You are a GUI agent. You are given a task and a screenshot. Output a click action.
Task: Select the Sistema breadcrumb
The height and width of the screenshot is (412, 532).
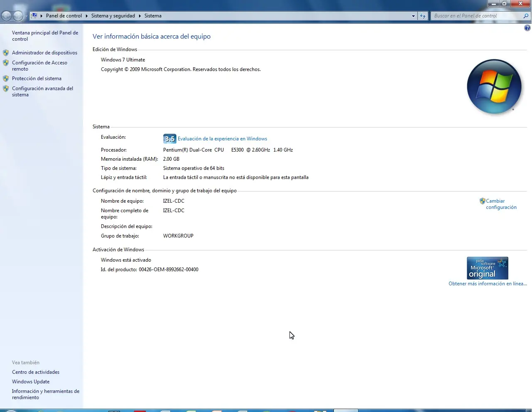(x=153, y=16)
